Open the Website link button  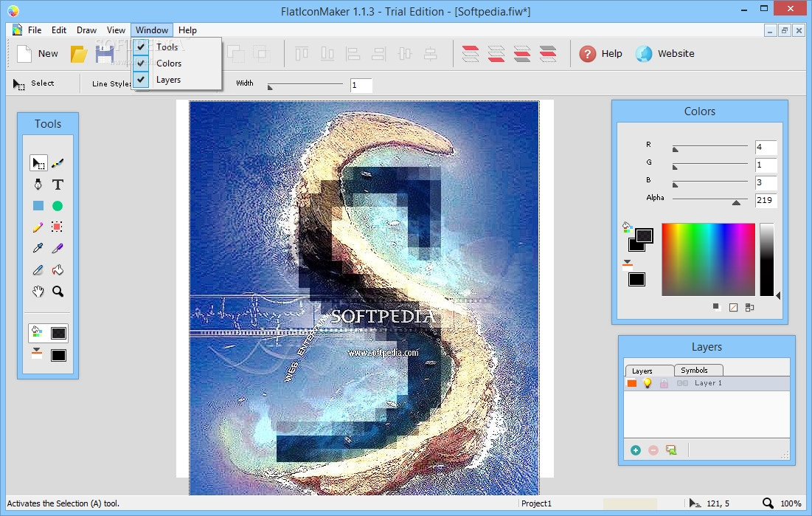coord(665,53)
